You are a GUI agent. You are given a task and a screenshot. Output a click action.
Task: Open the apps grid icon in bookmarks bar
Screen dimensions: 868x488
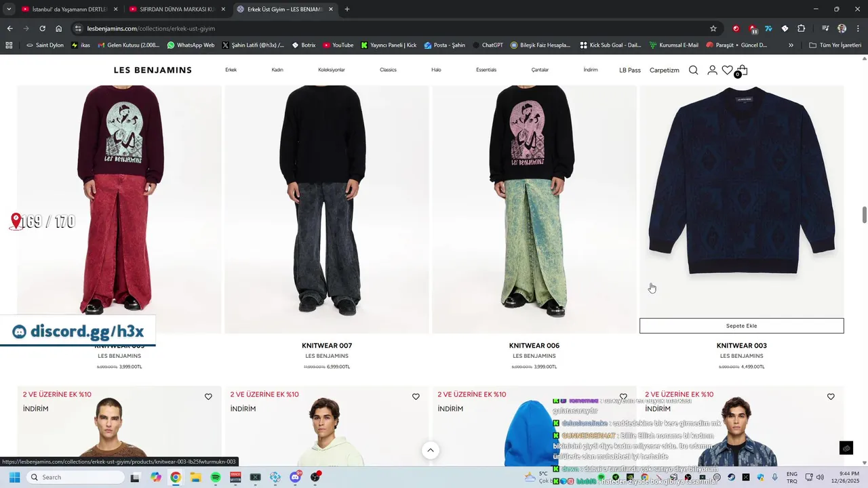point(9,45)
